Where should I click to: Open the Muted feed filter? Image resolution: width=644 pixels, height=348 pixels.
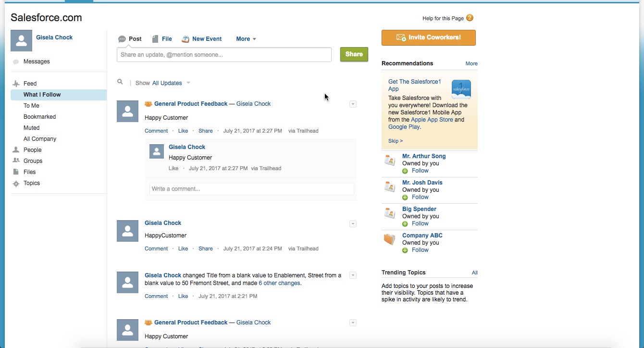[31, 128]
